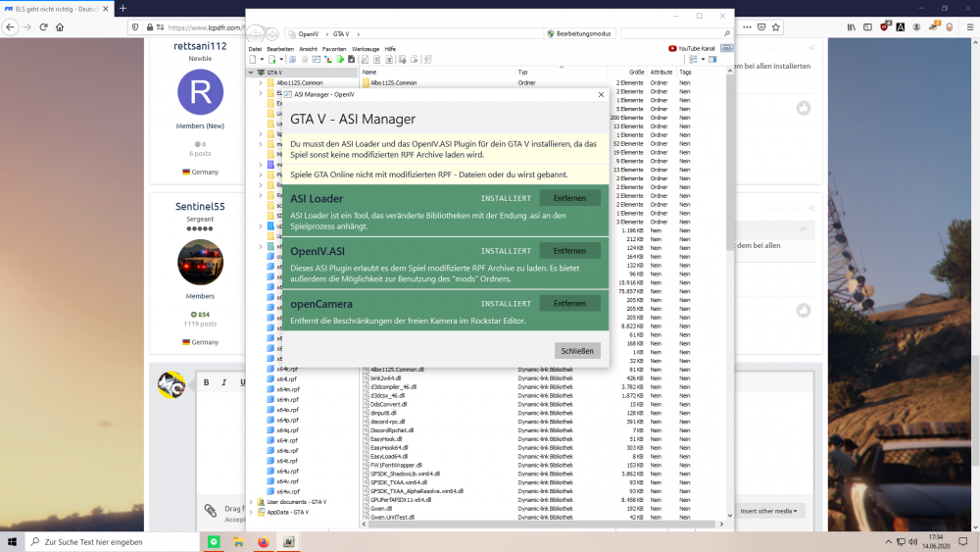The width and height of the screenshot is (980, 552).
Task: Click Entfernen button for ASI Loader
Action: (569, 198)
